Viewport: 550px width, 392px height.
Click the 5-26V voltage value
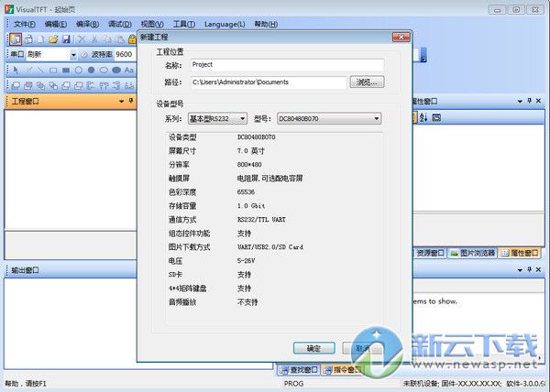tap(246, 261)
